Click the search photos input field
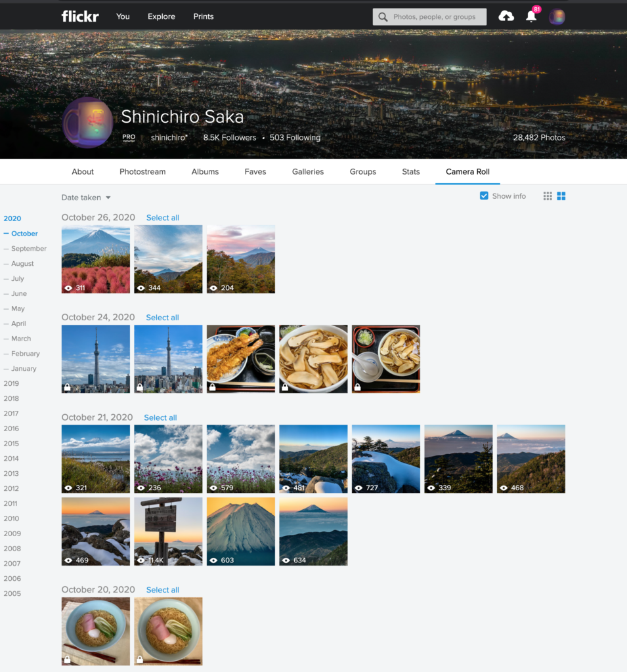This screenshot has width=627, height=672. pyautogui.click(x=436, y=17)
